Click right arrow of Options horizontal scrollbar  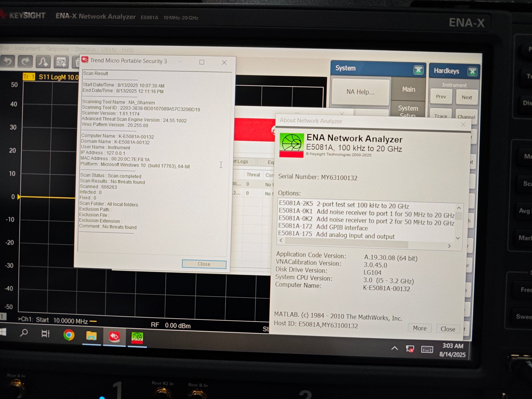(x=449, y=246)
